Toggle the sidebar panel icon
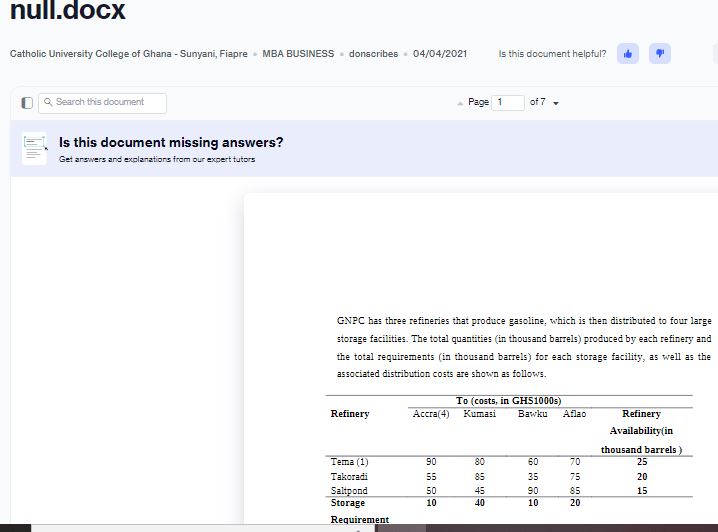This screenshot has width=718, height=532. click(x=27, y=103)
